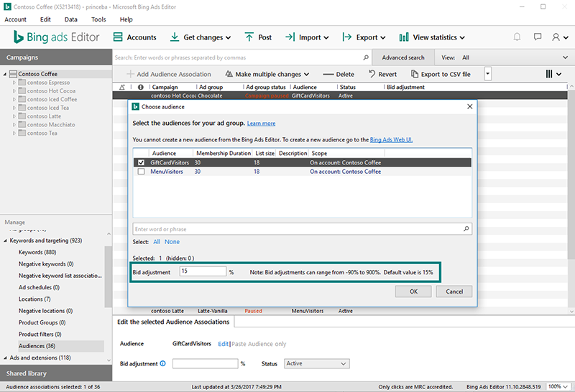Open the Data menu
Image resolution: width=575 pixels, height=392 pixels.
(70, 19)
